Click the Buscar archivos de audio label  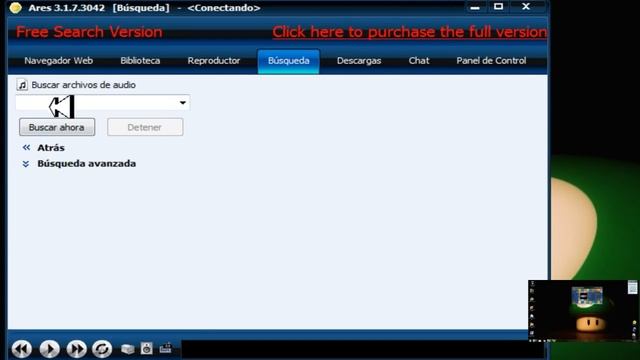coord(84,85)
